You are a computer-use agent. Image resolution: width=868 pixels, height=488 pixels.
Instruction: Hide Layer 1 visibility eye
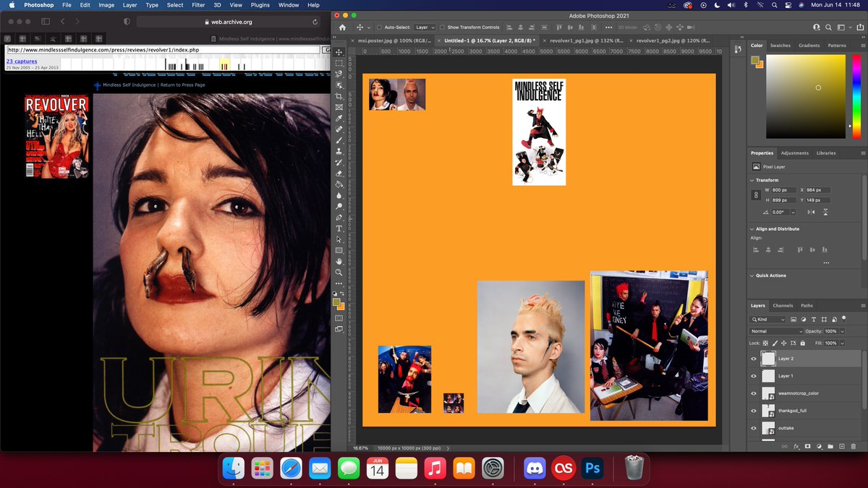[754, 376]
